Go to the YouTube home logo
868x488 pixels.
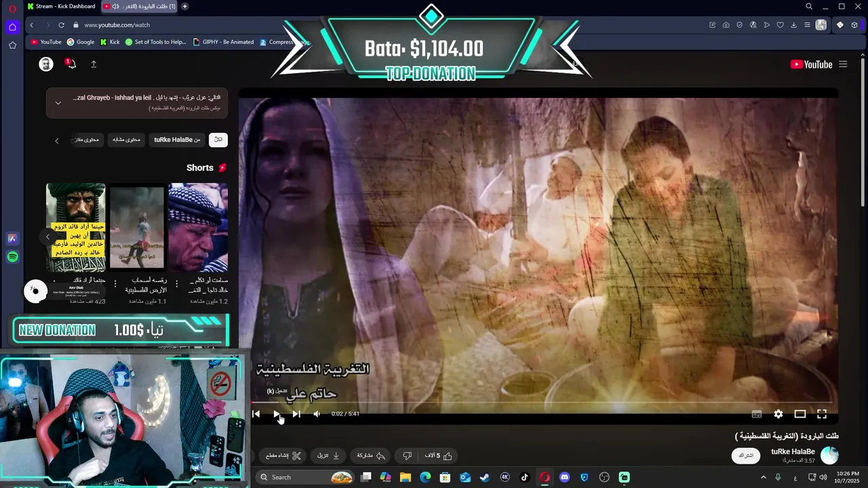click(811, 64)
